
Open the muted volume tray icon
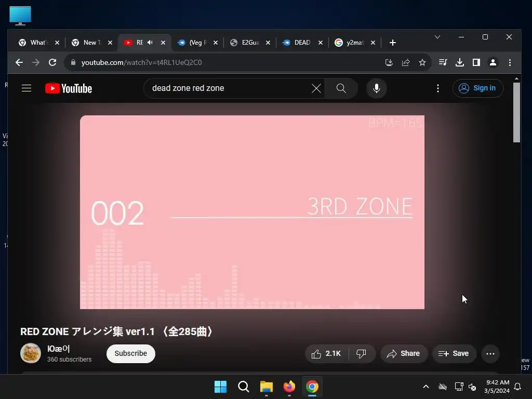pos(472,387)
